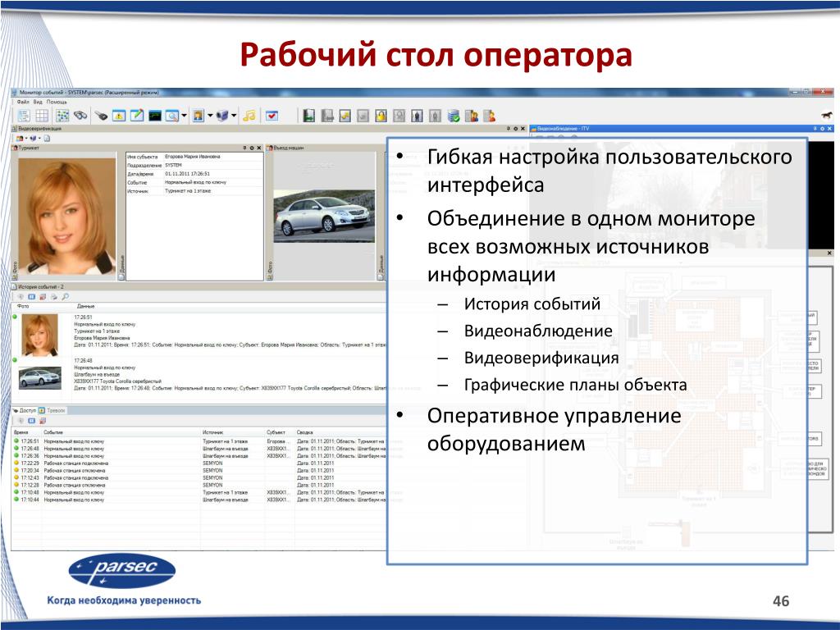Viewport: 840px width, 630px height.
Task: Click the magnifier search window icon
Action: pyautogui.click(x=172, y=115)
